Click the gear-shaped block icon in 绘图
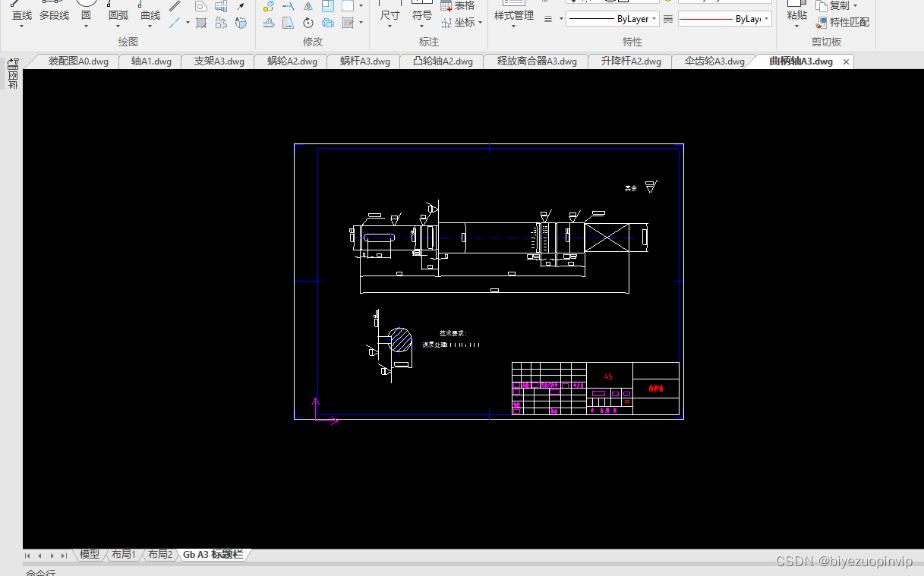The image size is (924, 576). (221, 23)
